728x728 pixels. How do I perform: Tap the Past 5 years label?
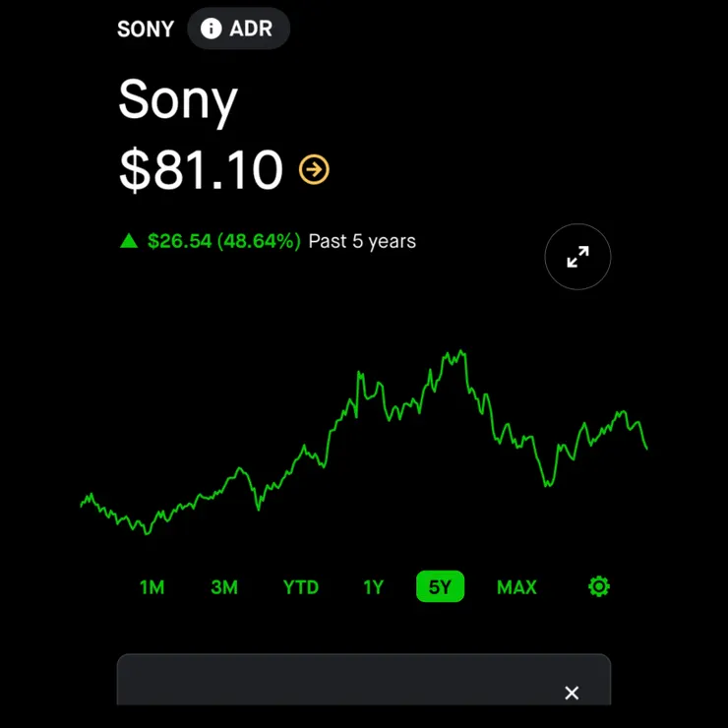coord(362,241)
